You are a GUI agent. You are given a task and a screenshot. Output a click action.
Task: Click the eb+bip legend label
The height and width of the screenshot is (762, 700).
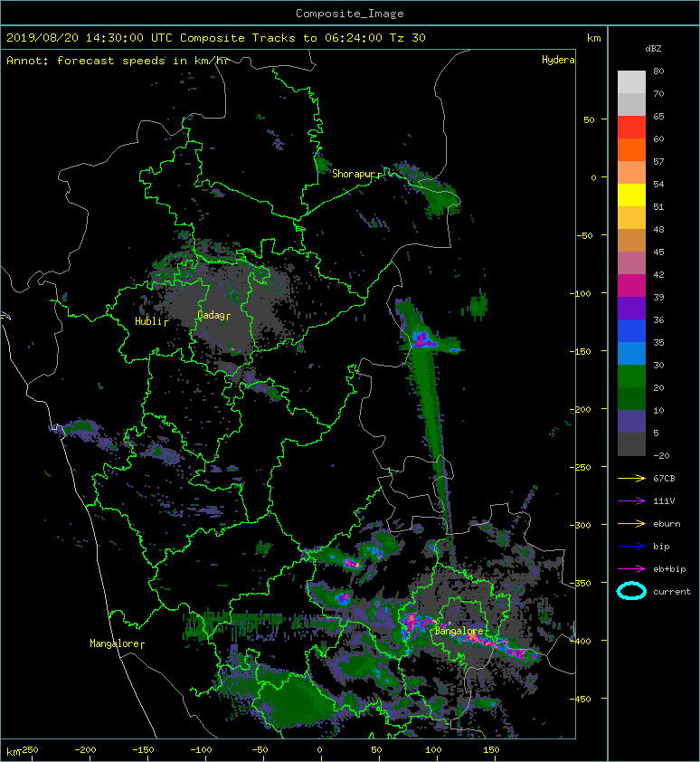669,569
